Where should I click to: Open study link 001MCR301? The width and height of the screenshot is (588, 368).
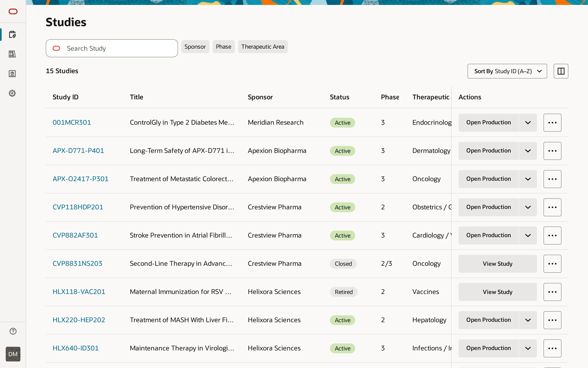point(72,122)
